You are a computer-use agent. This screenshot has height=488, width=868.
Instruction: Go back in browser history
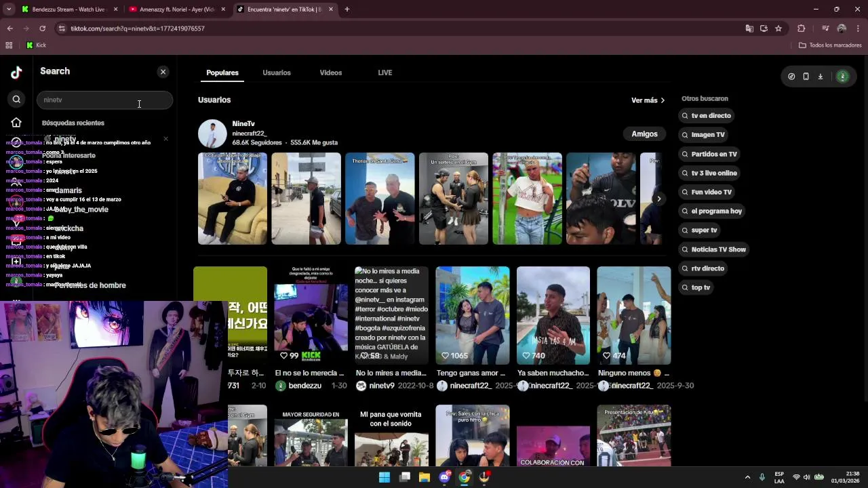[x=9, y=28]
